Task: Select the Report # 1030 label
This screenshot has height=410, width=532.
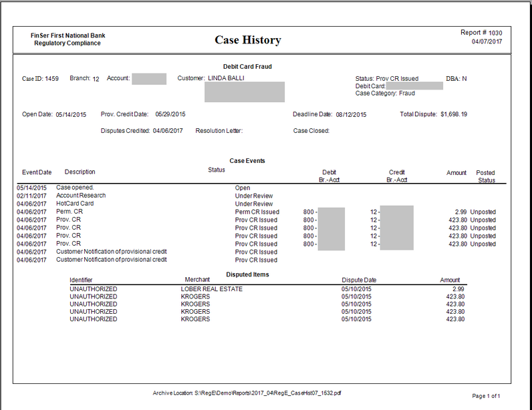Action: [481, 33]
